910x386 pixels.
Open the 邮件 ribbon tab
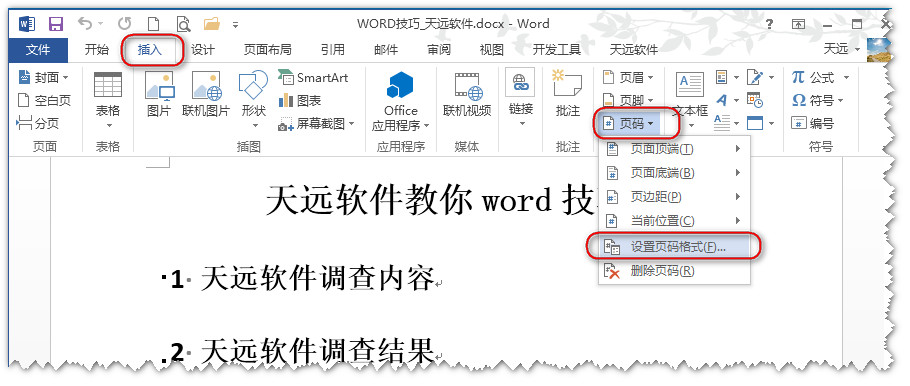386,50
